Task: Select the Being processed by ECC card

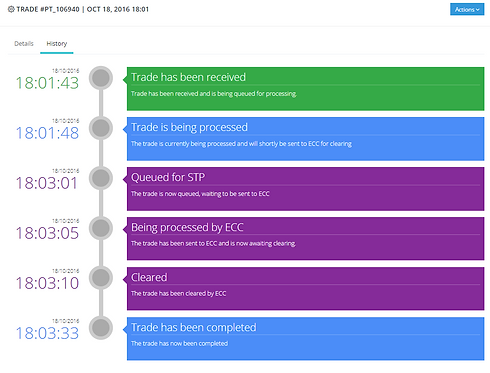Action: (x=305, y=239)
